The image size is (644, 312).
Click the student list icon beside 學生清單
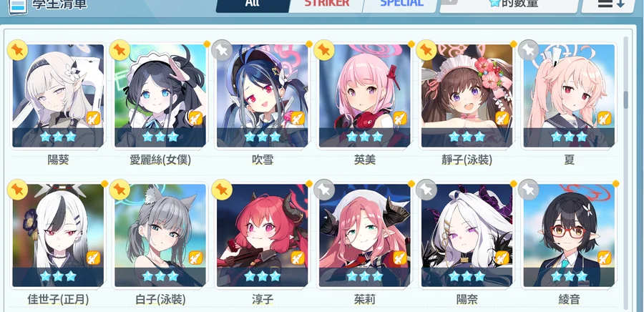tap(18, 6)
